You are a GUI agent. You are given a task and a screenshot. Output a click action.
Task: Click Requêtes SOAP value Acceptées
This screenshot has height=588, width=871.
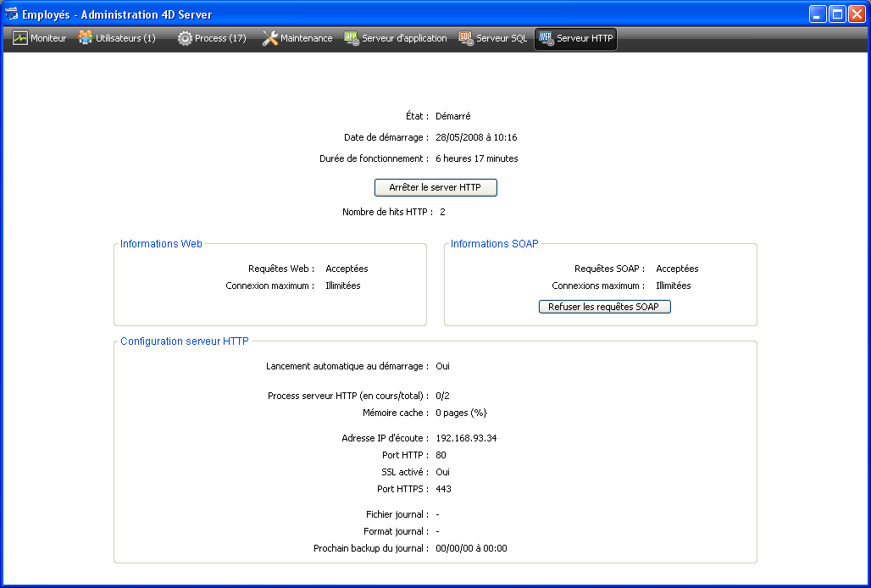[677, 269]
